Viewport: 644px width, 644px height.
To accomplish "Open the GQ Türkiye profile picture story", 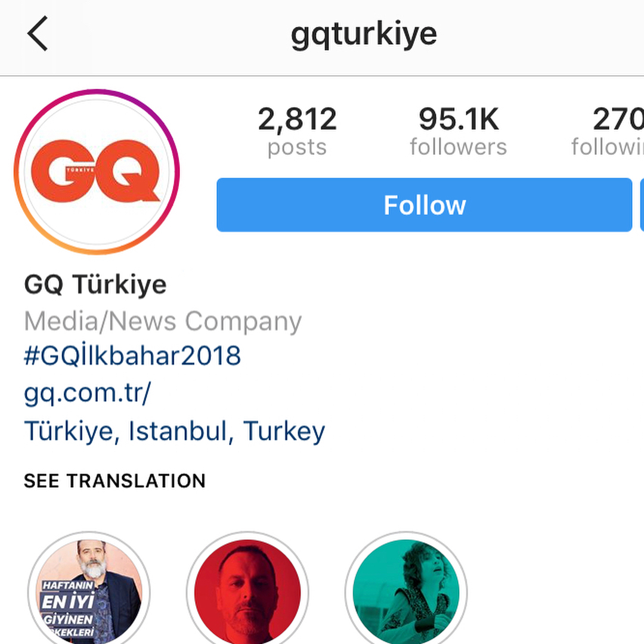I will (x=97, y=172).
